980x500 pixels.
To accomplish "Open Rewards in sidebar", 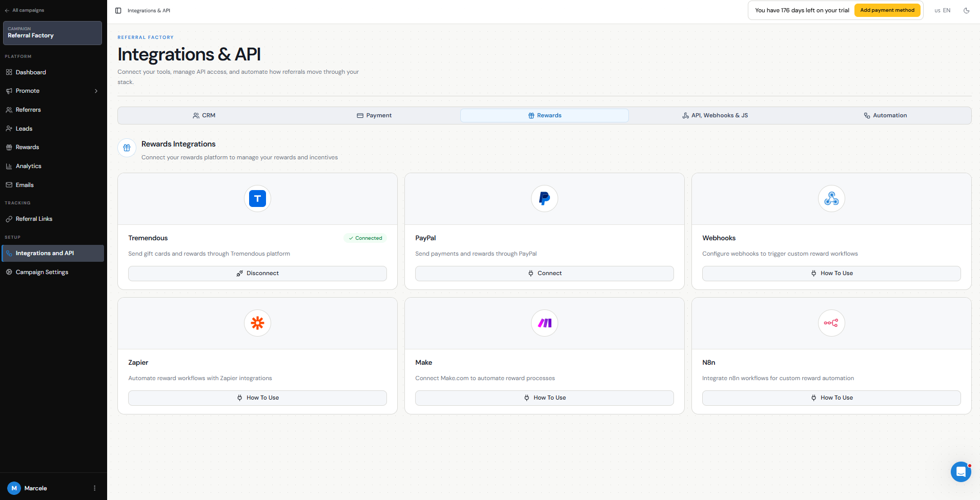I will (x=52, y=147).
